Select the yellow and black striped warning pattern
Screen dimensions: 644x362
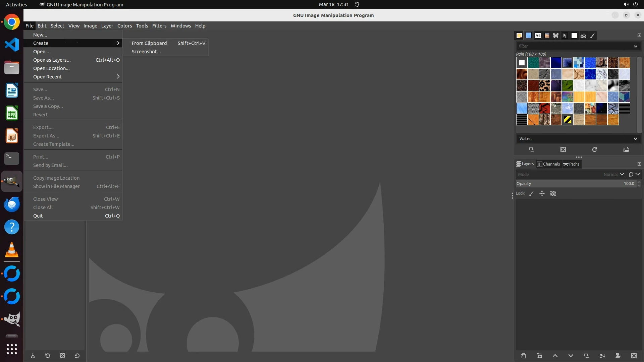click(567, 120)
